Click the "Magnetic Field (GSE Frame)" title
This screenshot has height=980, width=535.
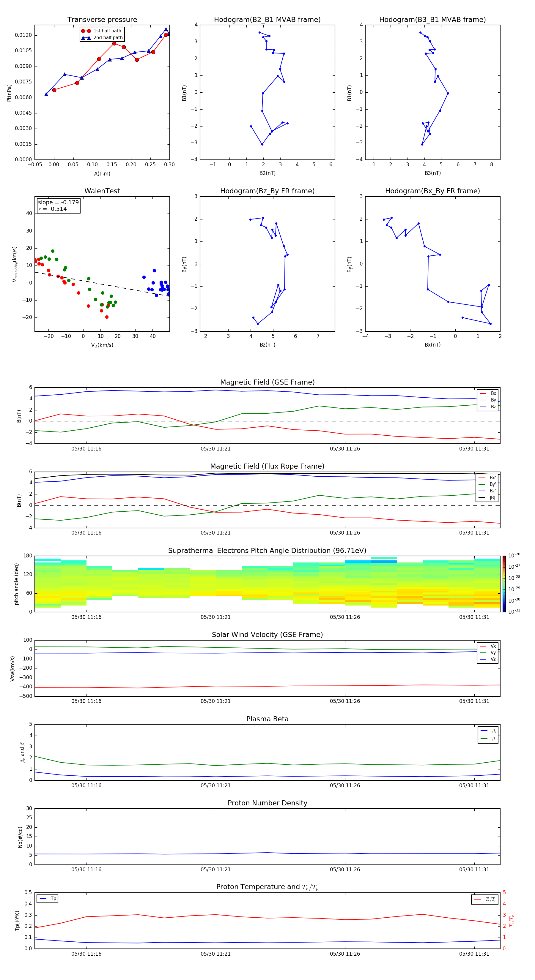(267, 382)
